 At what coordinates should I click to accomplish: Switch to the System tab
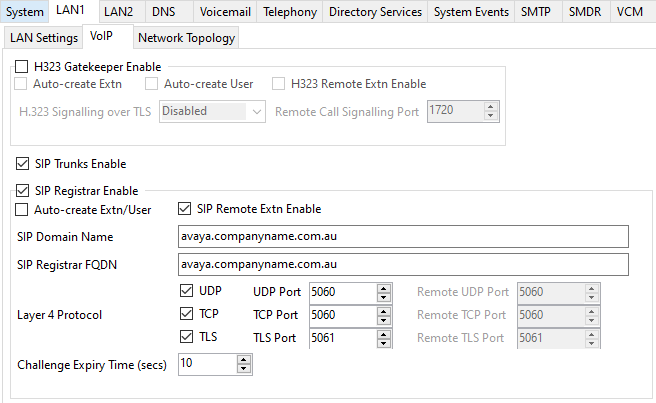25,12
